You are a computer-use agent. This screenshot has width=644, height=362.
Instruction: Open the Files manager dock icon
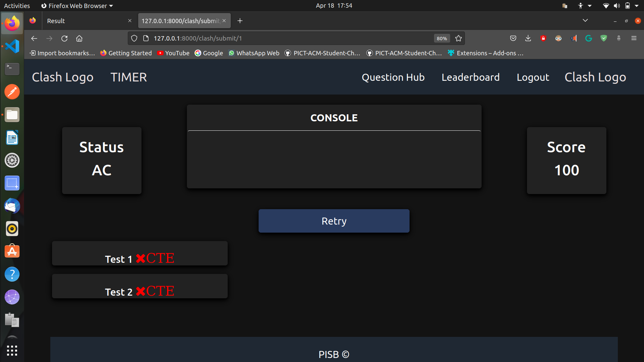click(x=12, y=115)
